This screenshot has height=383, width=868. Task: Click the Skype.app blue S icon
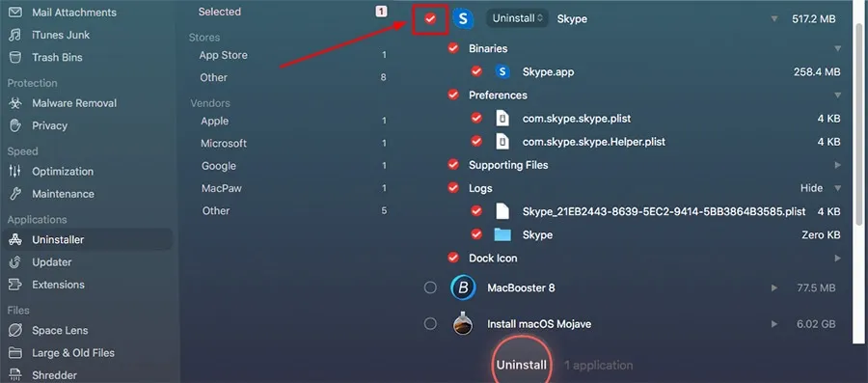[x=502, y=72]
